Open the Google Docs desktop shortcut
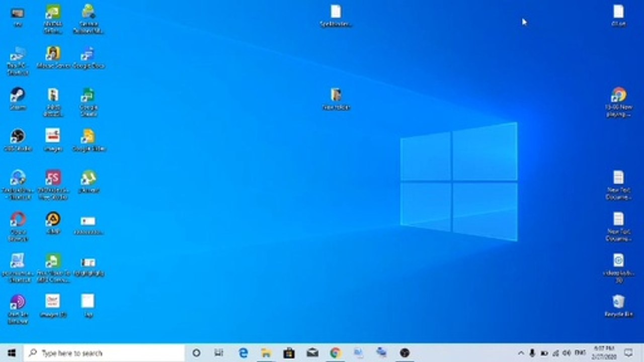The image size is (644, 362). coord(88,57)
